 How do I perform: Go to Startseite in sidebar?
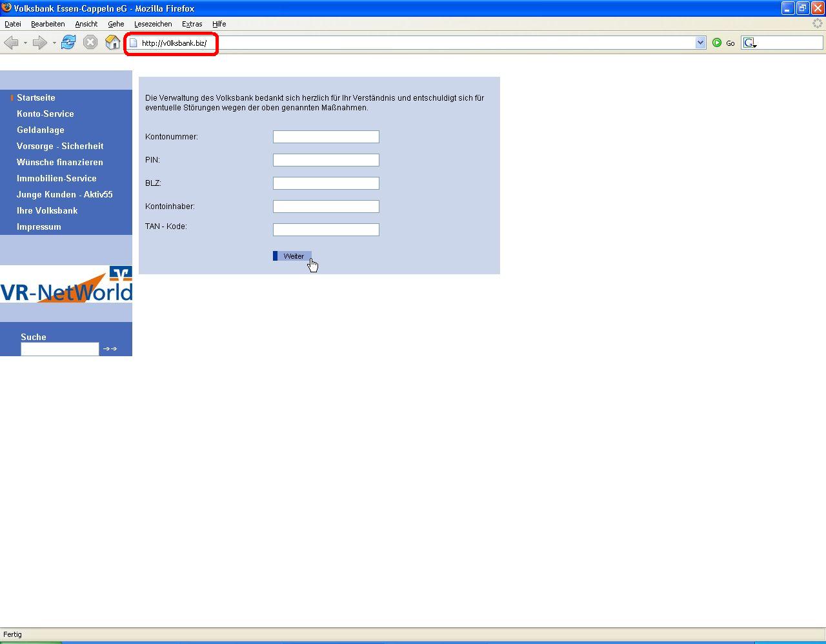click(x=36, y=97)
